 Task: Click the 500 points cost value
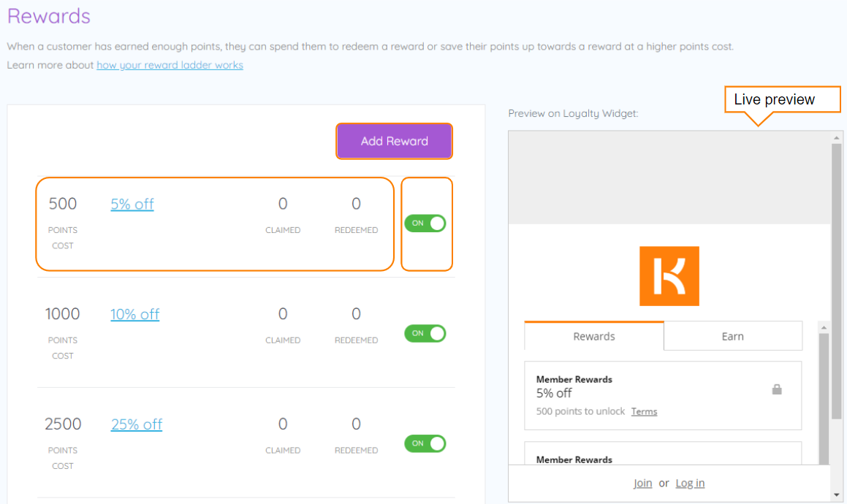63,204
